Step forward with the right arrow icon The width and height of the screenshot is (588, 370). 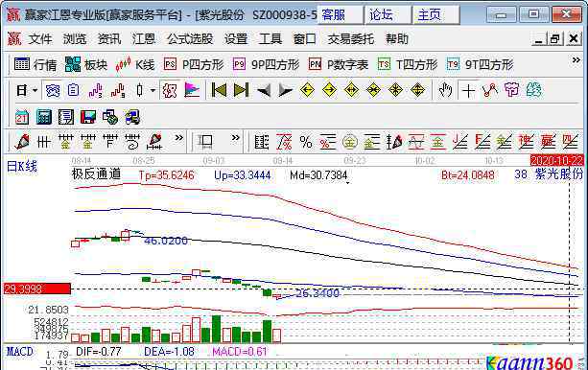tap(286, 90)
